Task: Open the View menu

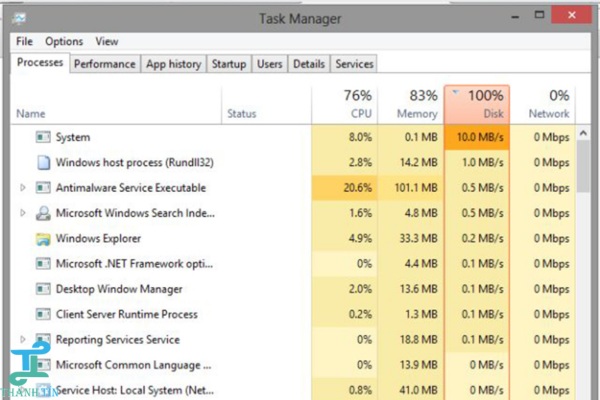Action: [x=107, y=41]
